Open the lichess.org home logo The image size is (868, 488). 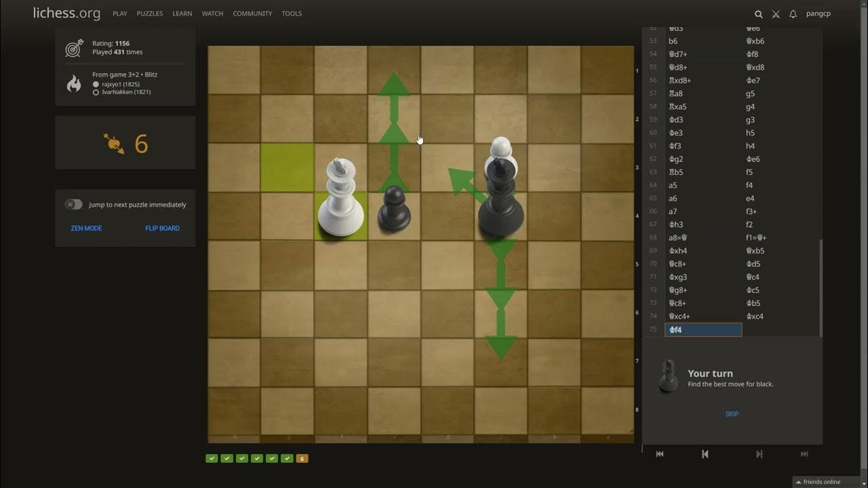point(66,13)
